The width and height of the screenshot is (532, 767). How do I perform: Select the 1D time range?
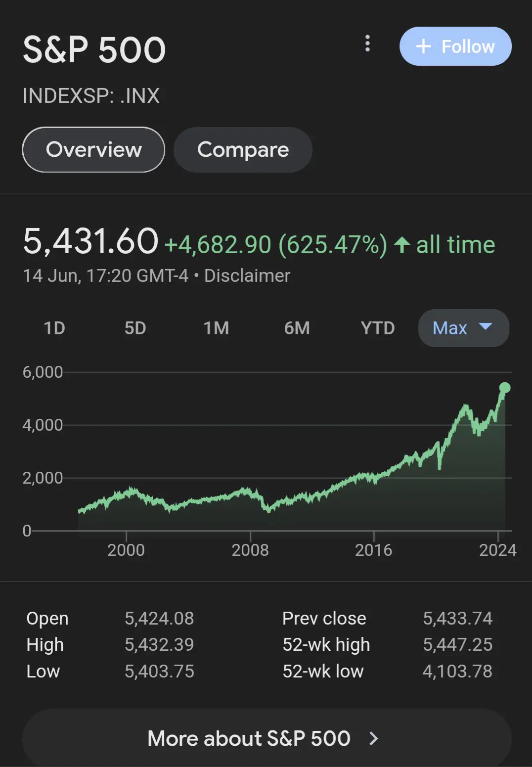point(54,328)
